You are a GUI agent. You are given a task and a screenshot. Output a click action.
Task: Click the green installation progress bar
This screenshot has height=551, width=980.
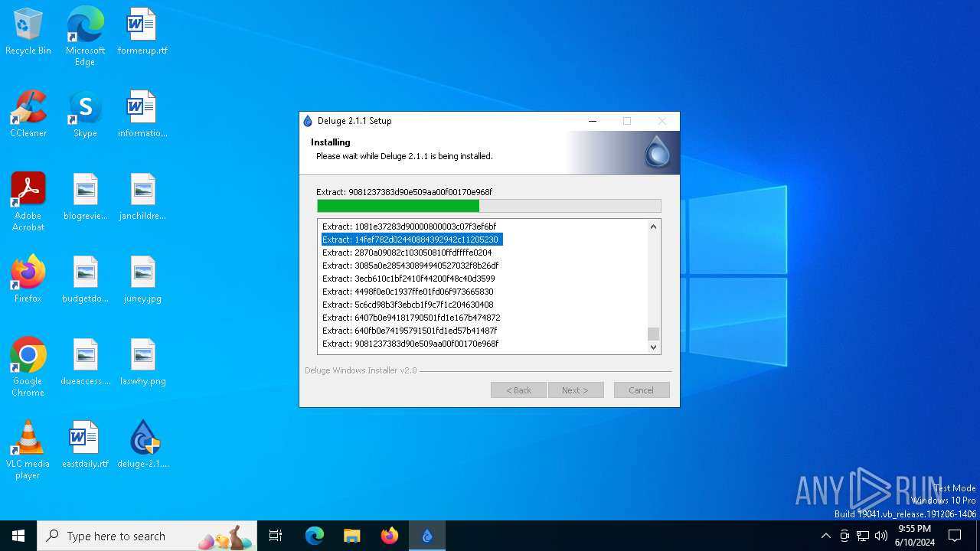coord(489,206)
